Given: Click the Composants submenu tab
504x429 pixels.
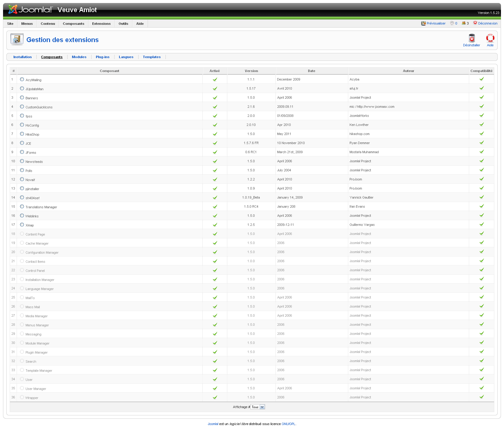Looking at the screenshot, I should (x=52, y=57).
